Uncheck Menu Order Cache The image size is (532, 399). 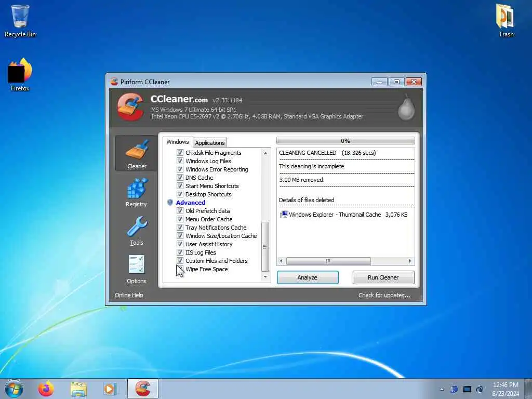point(180,219)
